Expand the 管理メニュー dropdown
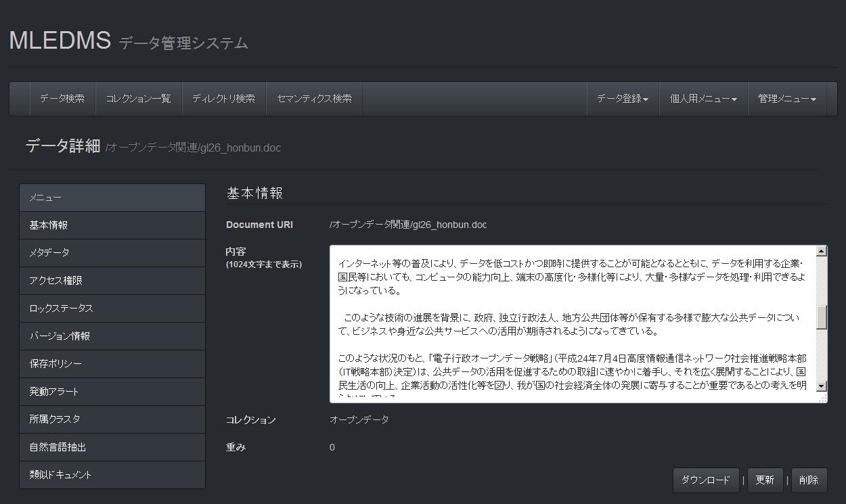 tap(787, 99)
